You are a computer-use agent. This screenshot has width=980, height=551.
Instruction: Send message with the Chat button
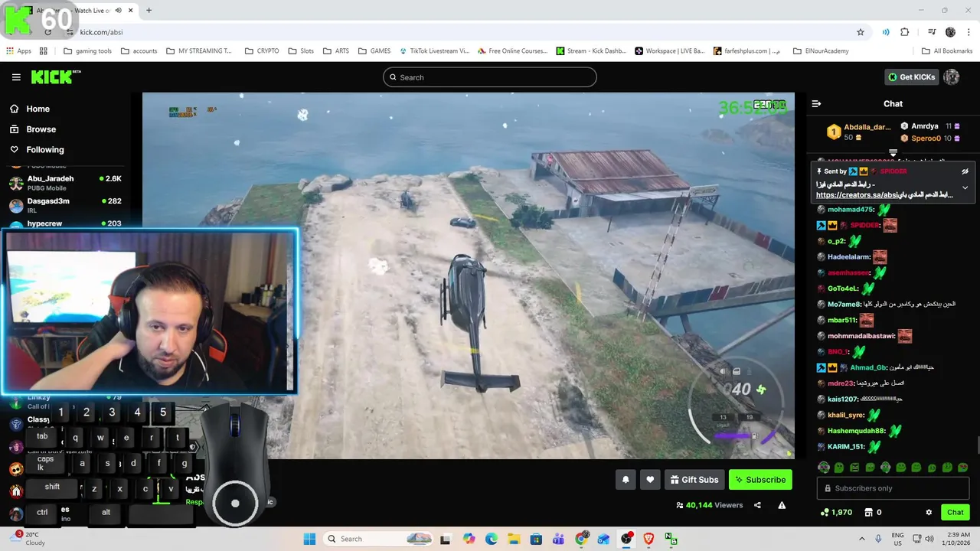[955, 512]
